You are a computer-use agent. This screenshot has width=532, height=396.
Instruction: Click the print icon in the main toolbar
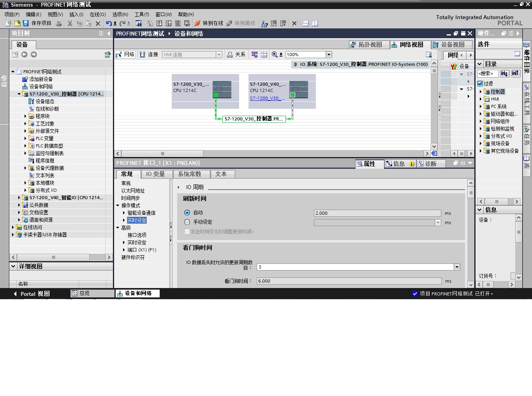[x=59, y=23]
